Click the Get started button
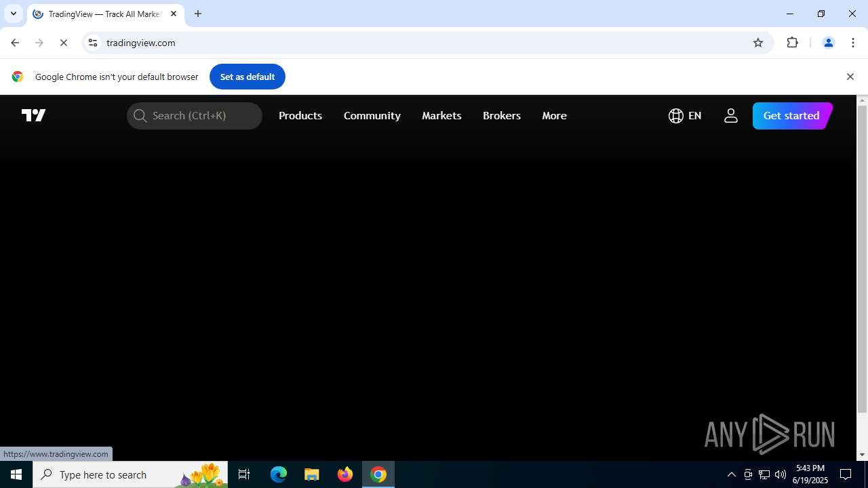Screen dimensions: 868x488 tap(791, 115)
